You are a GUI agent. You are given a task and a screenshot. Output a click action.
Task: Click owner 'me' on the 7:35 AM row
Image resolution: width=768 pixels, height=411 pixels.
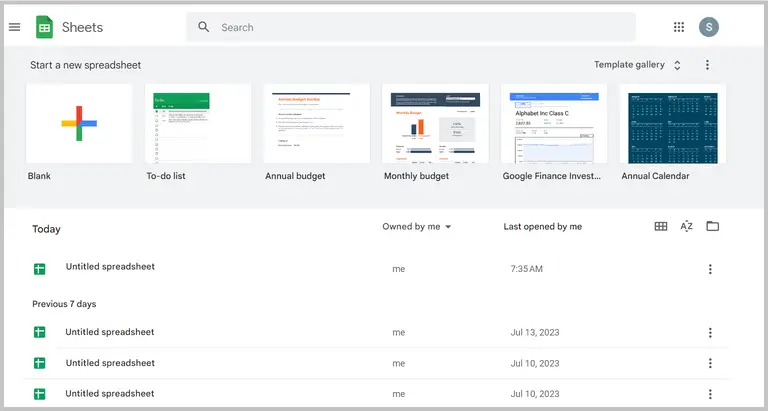(399, 269)
